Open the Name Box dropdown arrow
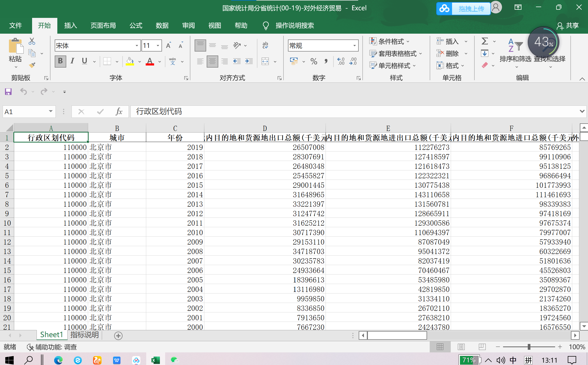Viewport: 588px width, 365px height. (x=51, y=111)
